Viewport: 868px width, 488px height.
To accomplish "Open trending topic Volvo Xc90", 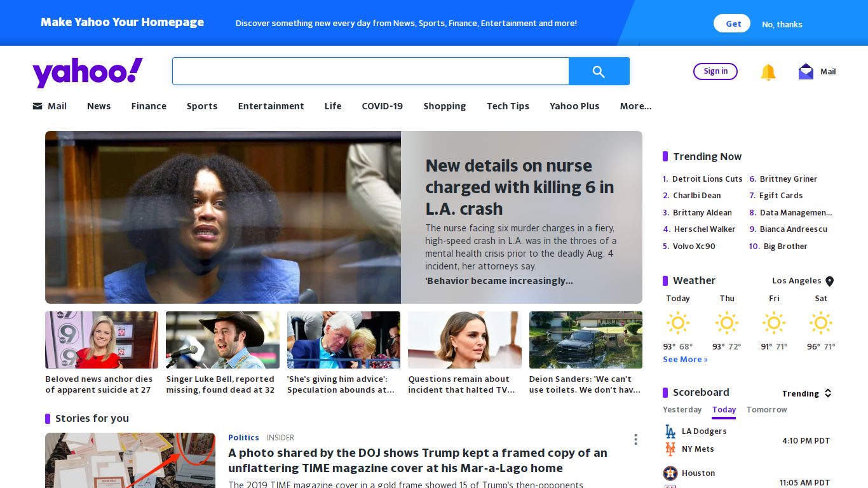I will click(x=694, y=247).
